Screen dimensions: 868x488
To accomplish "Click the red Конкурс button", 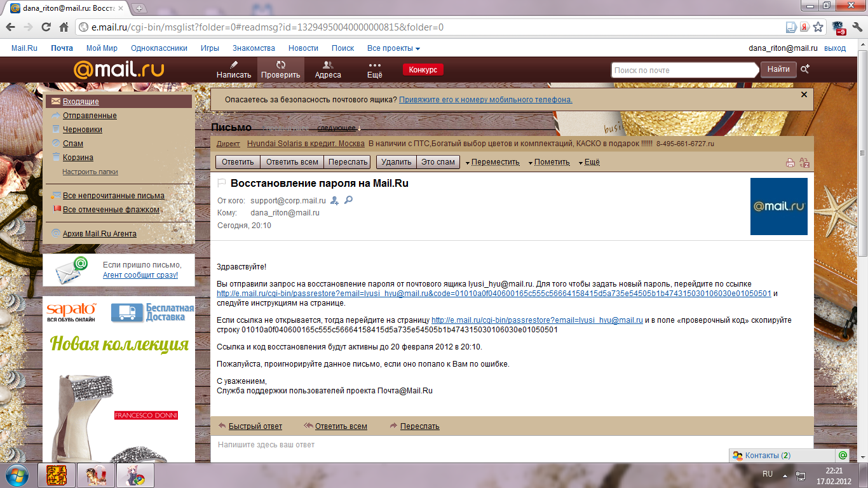I will (423, 70).
